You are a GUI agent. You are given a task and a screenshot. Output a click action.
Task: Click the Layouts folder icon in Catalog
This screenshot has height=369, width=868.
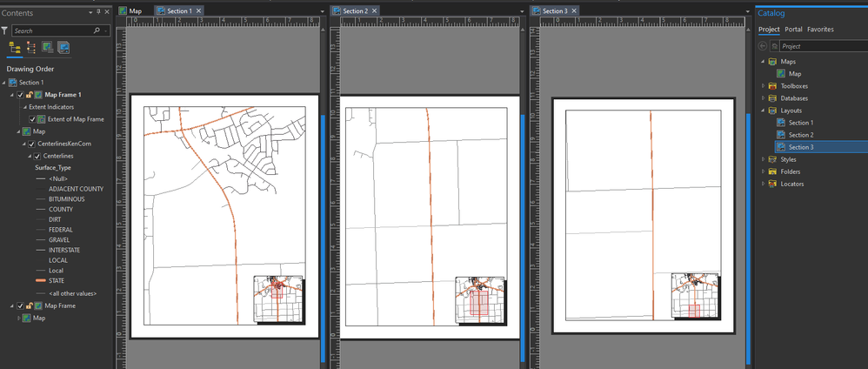pyautogui.click(x=773, y=111)
